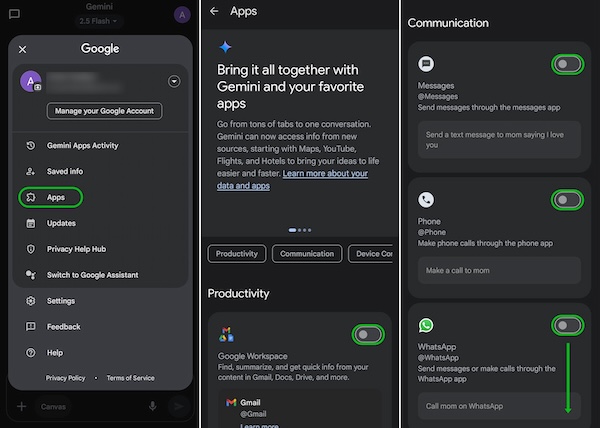600x428 pixels.
Task: Open the Saved info menu item
Action: (x=64, y=171)
